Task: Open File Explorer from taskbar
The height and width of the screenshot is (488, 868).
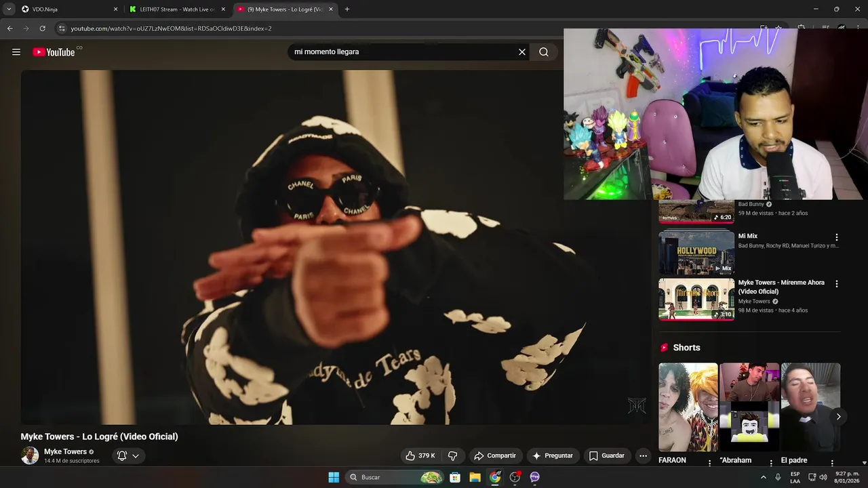Action: pyautogui.click(x=475, y=477)
